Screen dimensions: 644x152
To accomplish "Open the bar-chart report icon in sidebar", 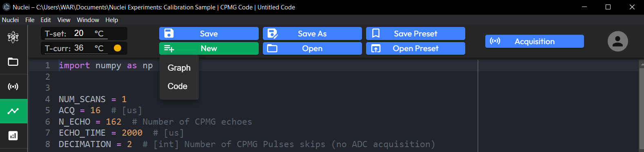I will (13, 136).
